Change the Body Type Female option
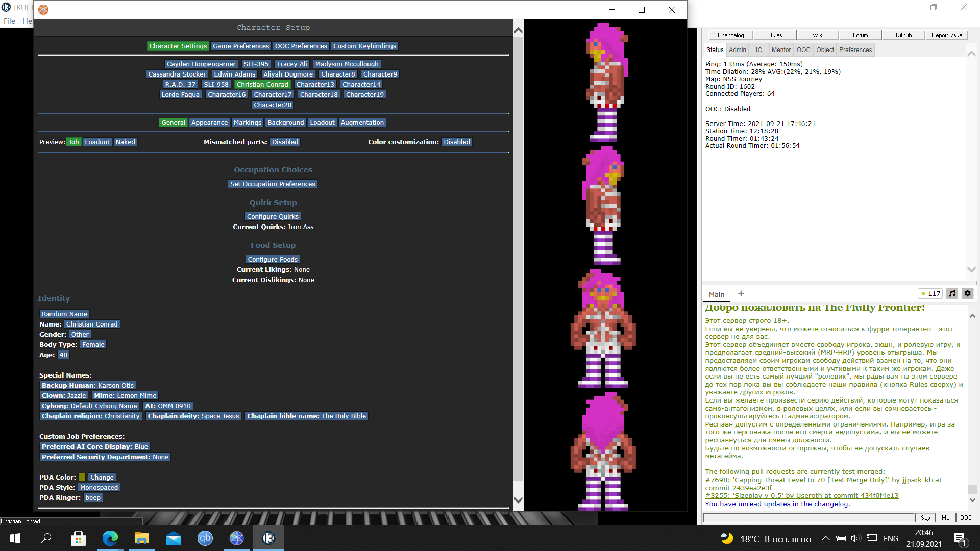980x551 pixels. point(93,344)
